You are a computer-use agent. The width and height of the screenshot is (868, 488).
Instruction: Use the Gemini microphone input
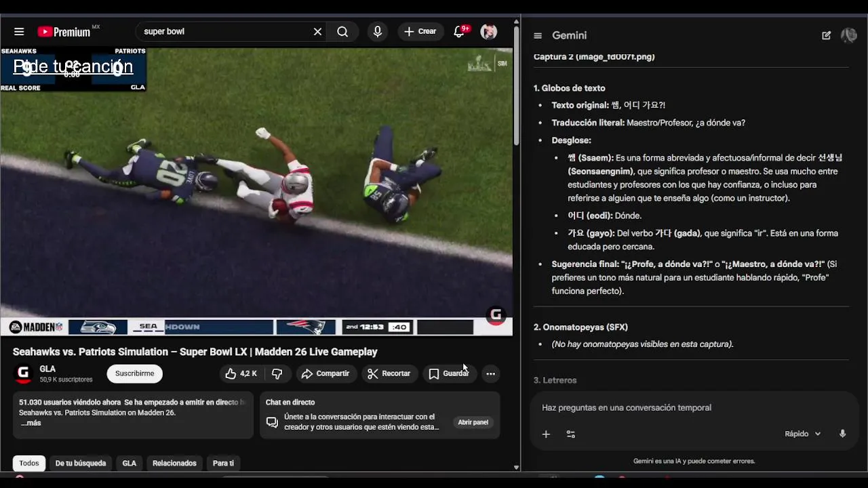click(843, 434)
